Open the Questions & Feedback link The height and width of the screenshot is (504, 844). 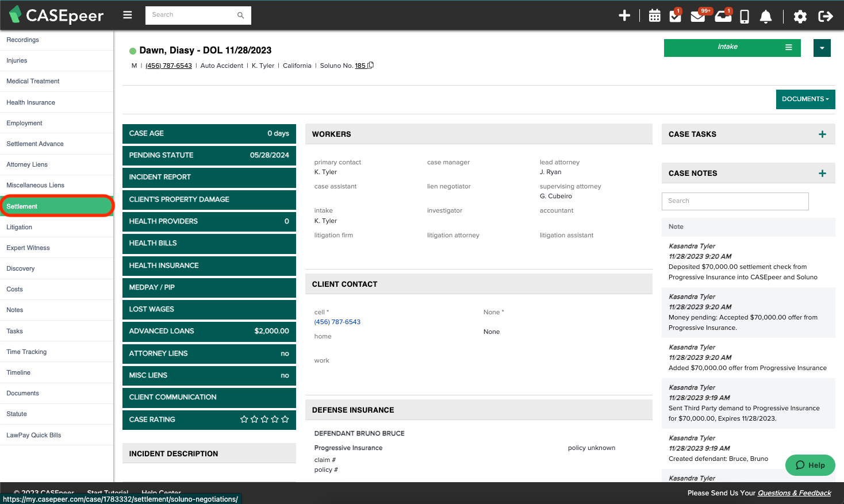pyautogui.click(x=794, y=493)
